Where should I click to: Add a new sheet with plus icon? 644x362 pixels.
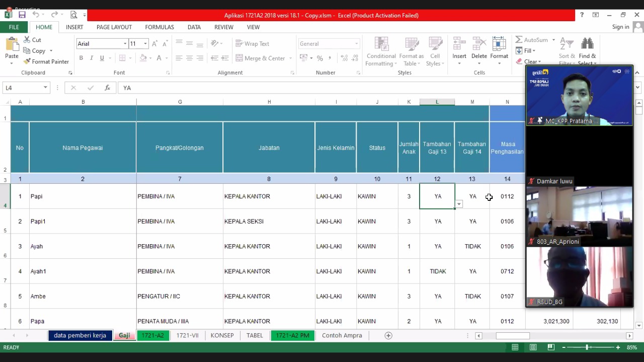coord(388,335)
